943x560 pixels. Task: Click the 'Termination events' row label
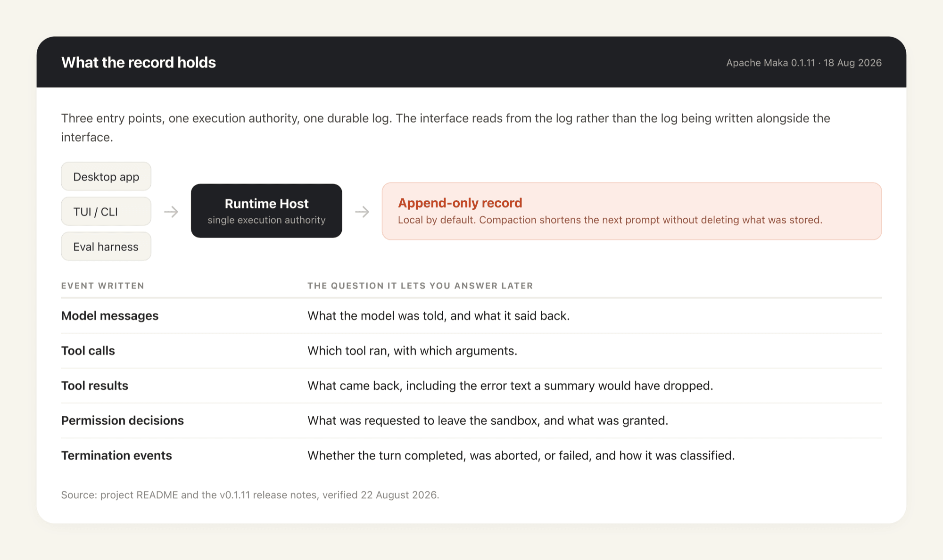pyautogui.click(x=116, y=455)
